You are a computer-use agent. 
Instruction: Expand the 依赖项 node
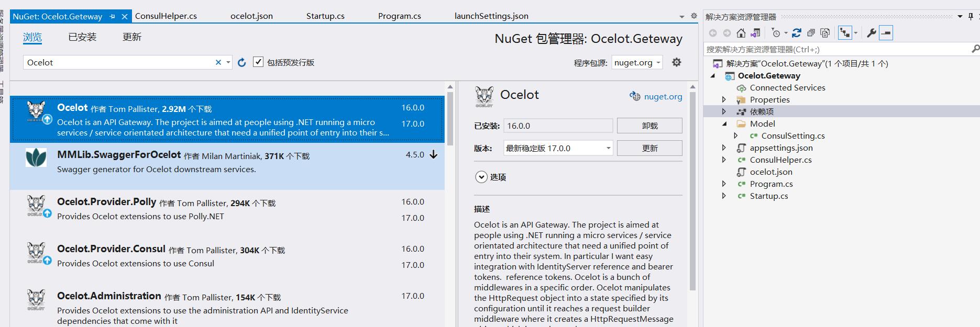pos(724,111)
